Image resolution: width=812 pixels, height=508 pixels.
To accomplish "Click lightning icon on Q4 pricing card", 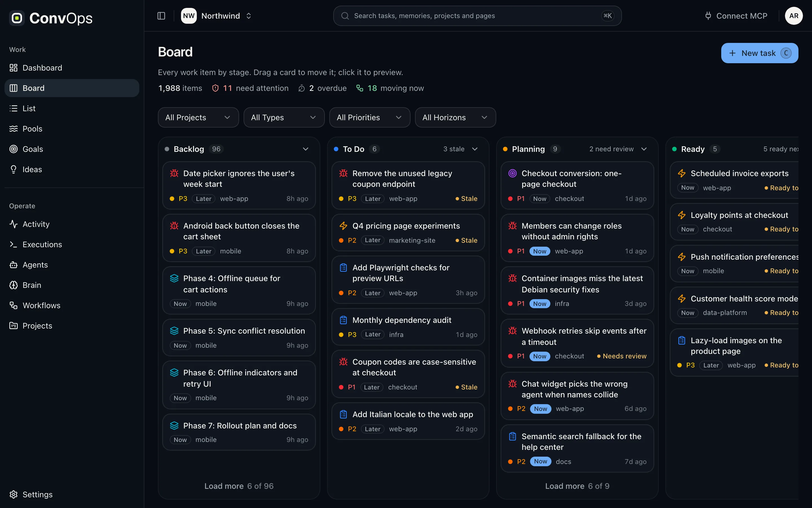I will click(343, 226).
